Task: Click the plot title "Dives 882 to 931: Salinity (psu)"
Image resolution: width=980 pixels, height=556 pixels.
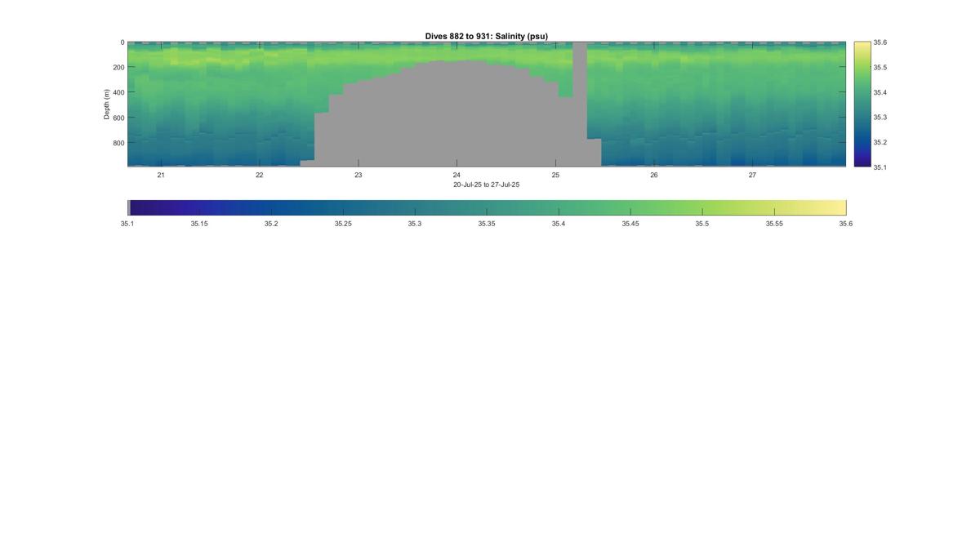Action: point(487,36)
